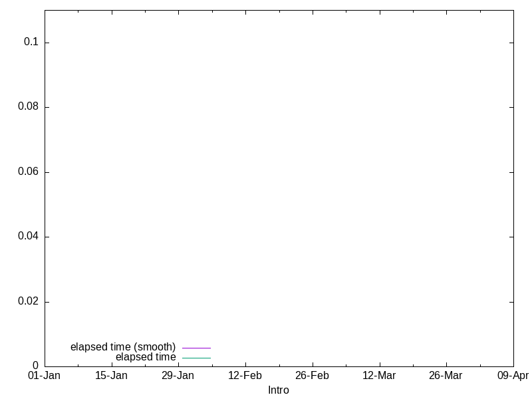Click the 09-Apr x-axis tick label
Viewport: 532px width, 399px height.
513,376
